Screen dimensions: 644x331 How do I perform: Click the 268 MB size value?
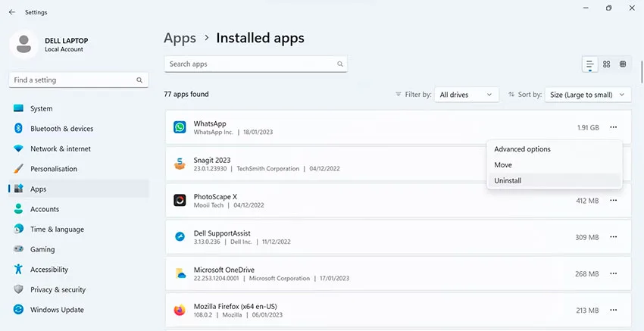click(x=587, y=274)
